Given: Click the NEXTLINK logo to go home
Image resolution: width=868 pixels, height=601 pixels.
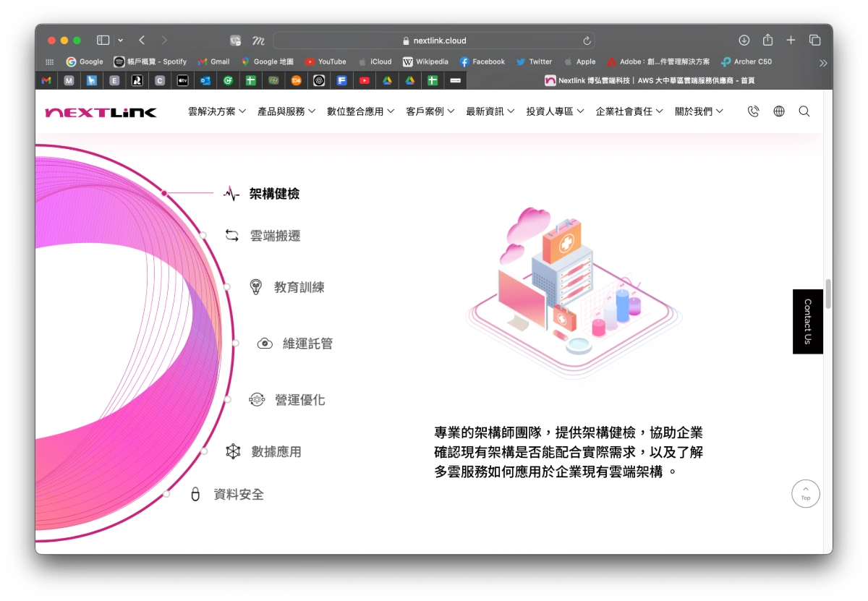Looking at the screenshot, I should tap(101, 111).
